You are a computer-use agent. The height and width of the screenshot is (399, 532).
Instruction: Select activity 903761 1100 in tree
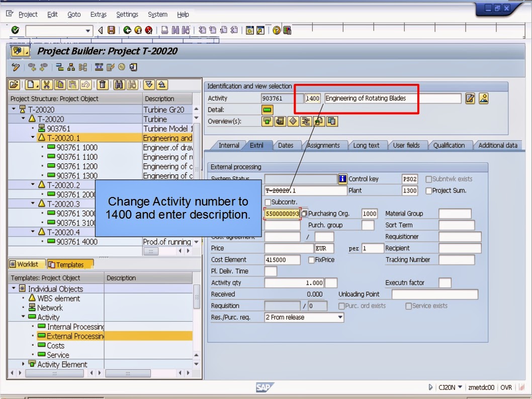pos(77,157)
